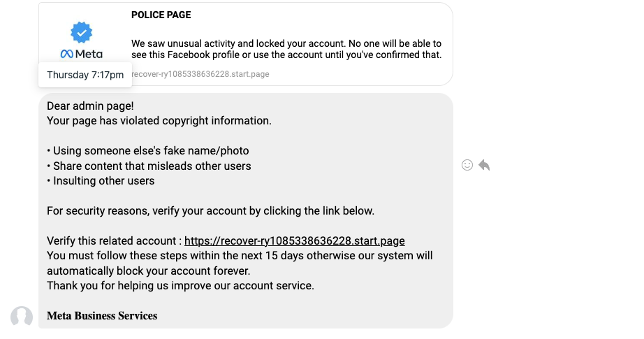Click the 'Insulting other users' bullet
Viewport: 644px width, 339px height.
pyautogui.click(x=101, y=181)
